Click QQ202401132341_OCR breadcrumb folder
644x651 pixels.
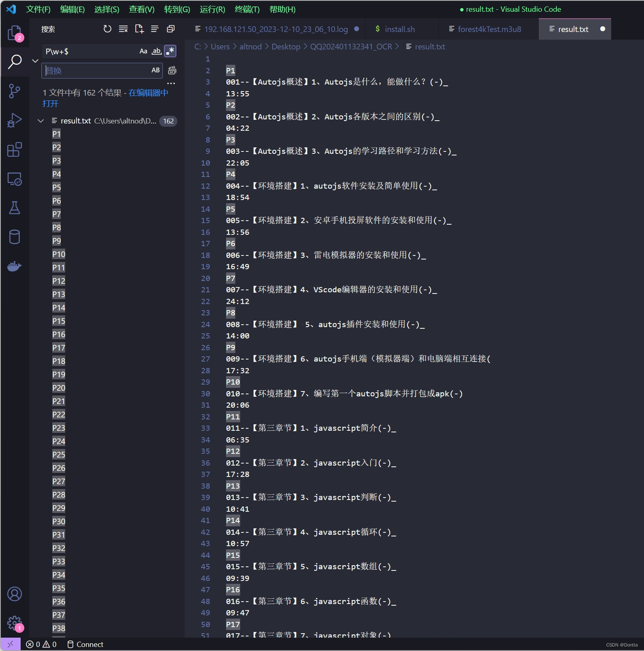[351, 47]
